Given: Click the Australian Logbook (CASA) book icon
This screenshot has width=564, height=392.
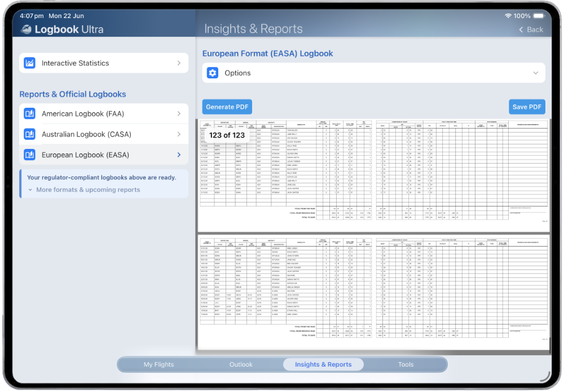Looking at the screenshot, I should pyautogui.click(x=29, y=134).
